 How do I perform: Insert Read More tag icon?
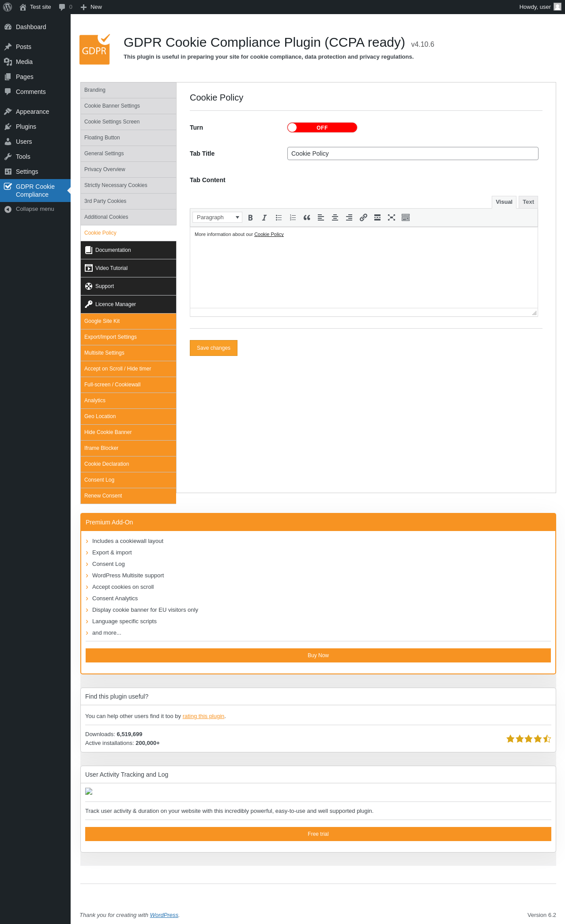(x=377, y=217)
